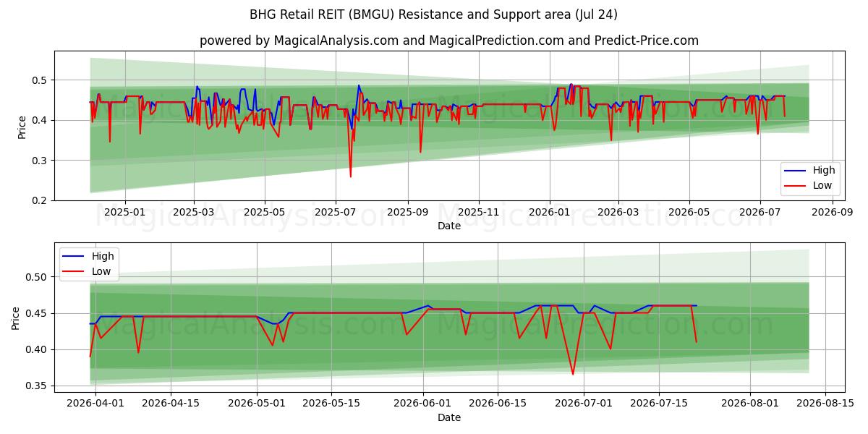Click the '2026-07-01' tick label
The width and height of the screenshot is (868, 434).
click(x=584, y=404)
